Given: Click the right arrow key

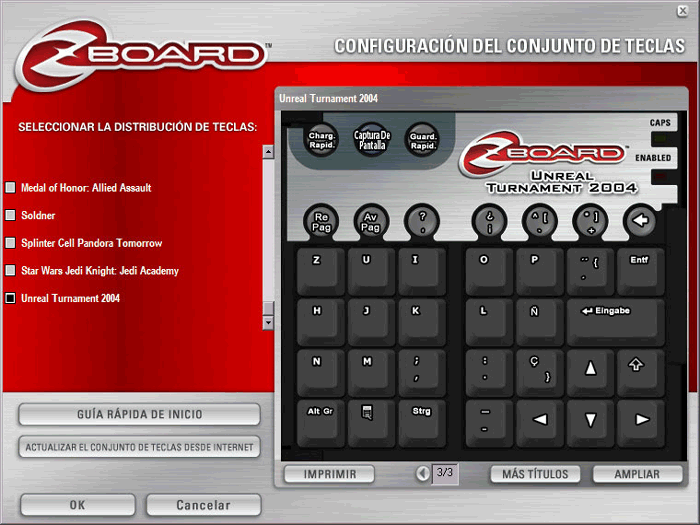Looking at the screenshot, I should (x=641, y=423).
